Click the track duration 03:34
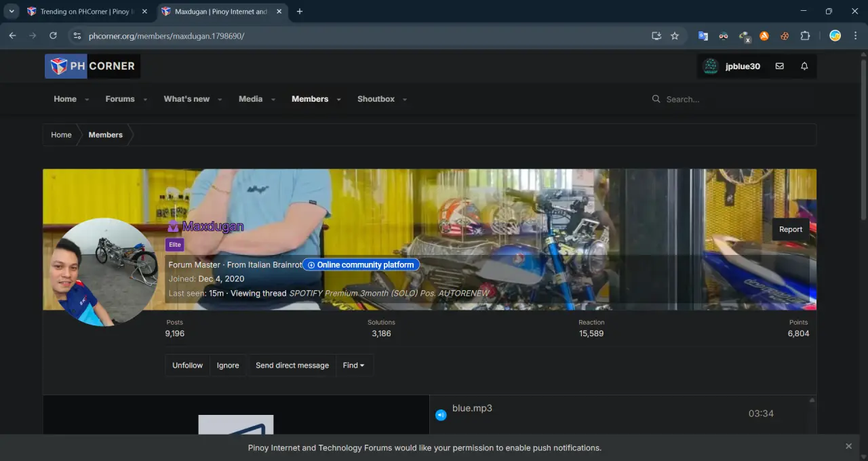The height and width of the screenshot is (461, 868). point(761,414)
